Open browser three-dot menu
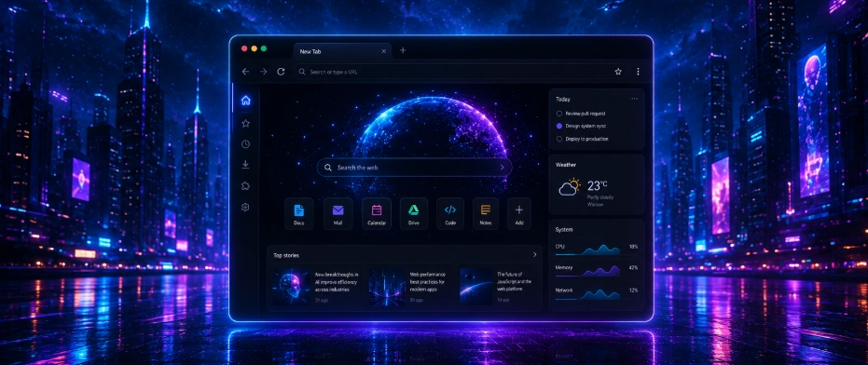This screenshot has height=365, width=868. point(638,72)
